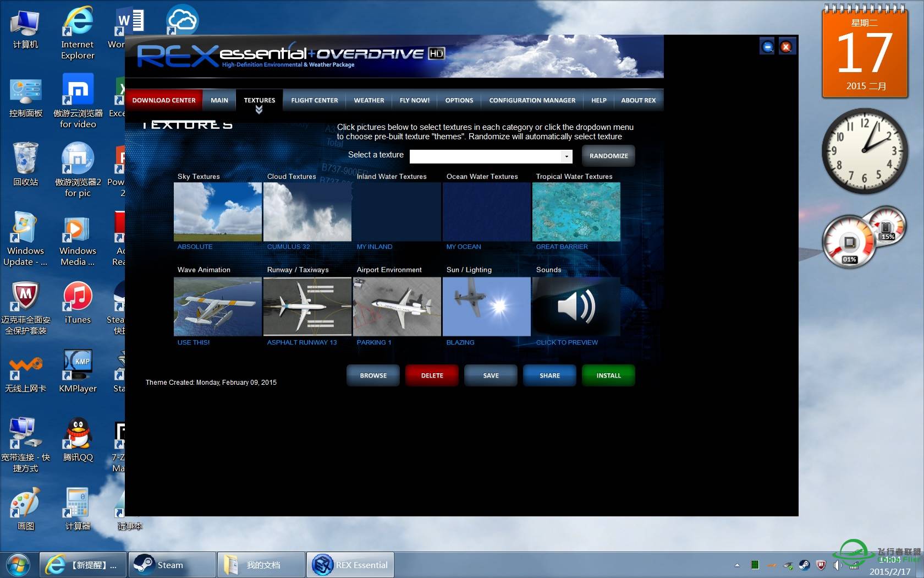Switch to Steam in the taskbar
The width and height of the screenshot is (924, 578).
tap(172, 565)
